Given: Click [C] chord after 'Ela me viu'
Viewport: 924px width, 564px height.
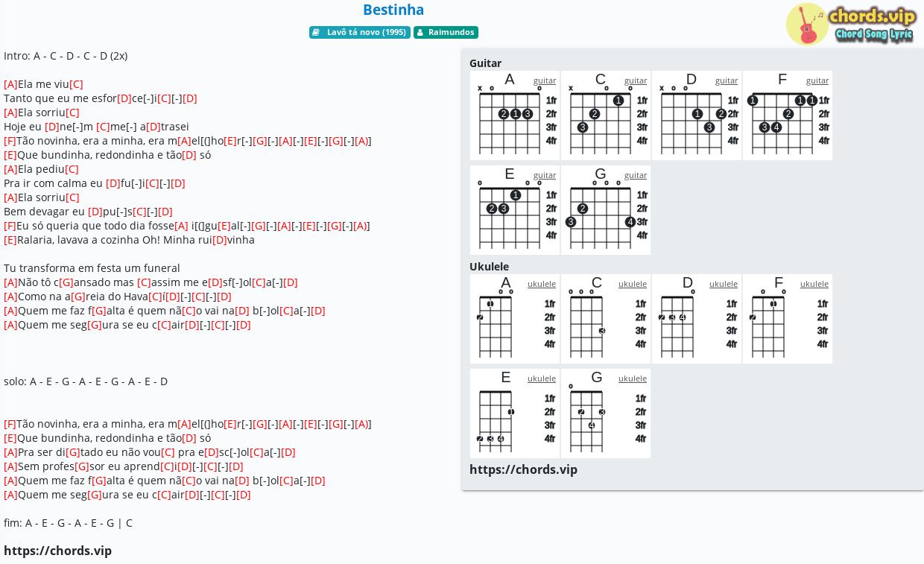Looking at the screenshot, I should click(x=76, y=84).
